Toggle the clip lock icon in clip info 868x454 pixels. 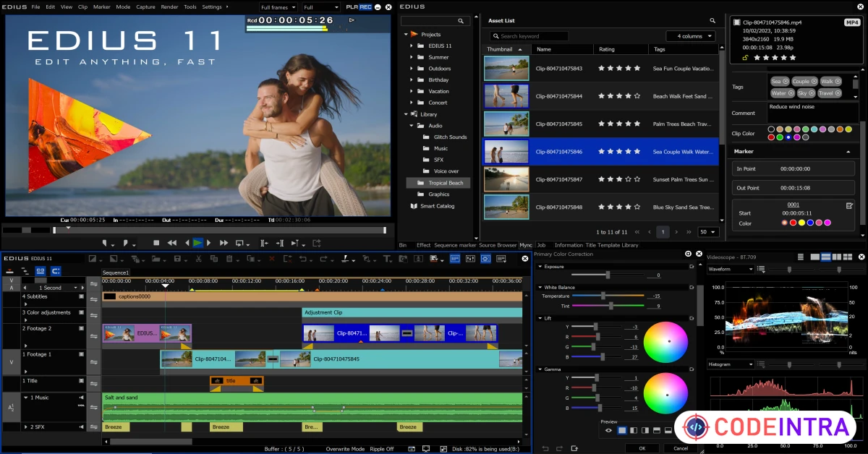[745, 56]
